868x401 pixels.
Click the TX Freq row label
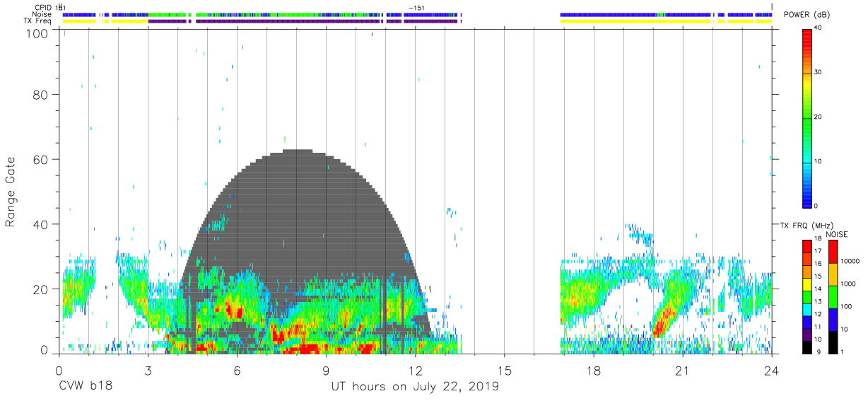pyautogui.click(x=39, y=21)
